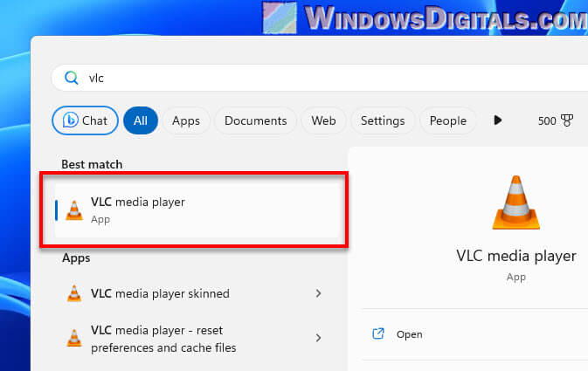Click the search magnifier icon
Image resolution: width=588 pixels, height=371 pixels.
[72, 78]
